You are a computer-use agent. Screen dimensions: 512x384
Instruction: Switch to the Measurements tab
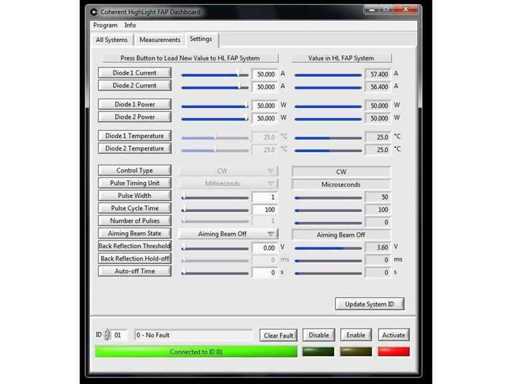pos(160,40)
